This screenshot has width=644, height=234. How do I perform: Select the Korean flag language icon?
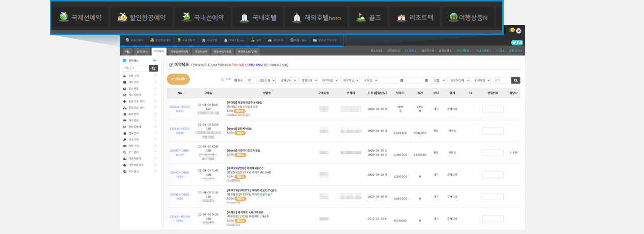click(518, 30)
